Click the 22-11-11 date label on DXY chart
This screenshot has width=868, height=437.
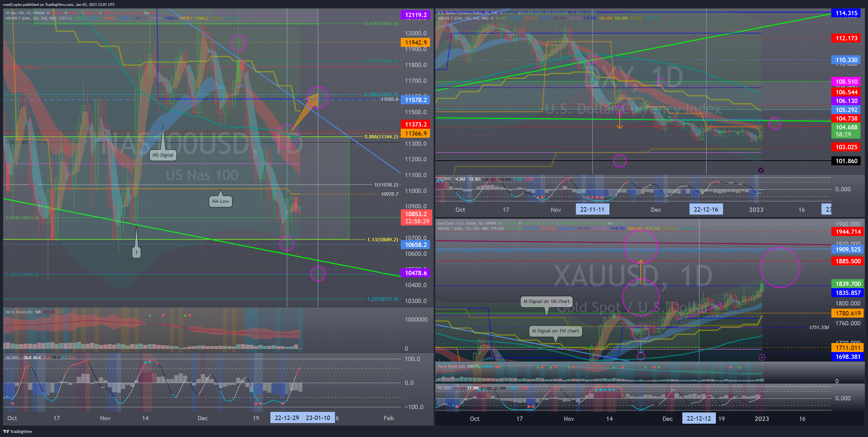(x=592, y=209)
